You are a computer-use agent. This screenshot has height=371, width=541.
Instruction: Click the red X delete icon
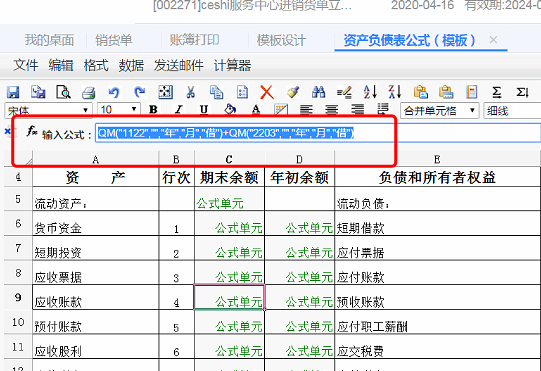267,92
